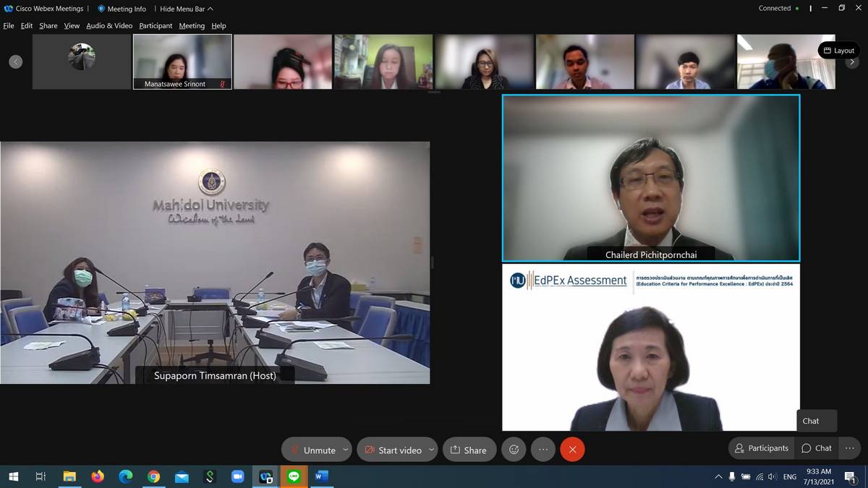This screenshot has width=868, height=488.
Task: Open LINE app in taskbar
Action: coord(294,476)
